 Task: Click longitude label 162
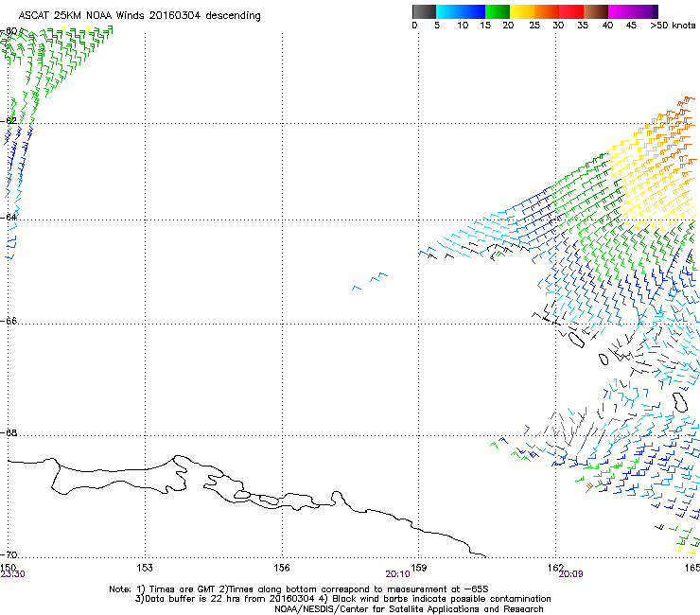555,567
